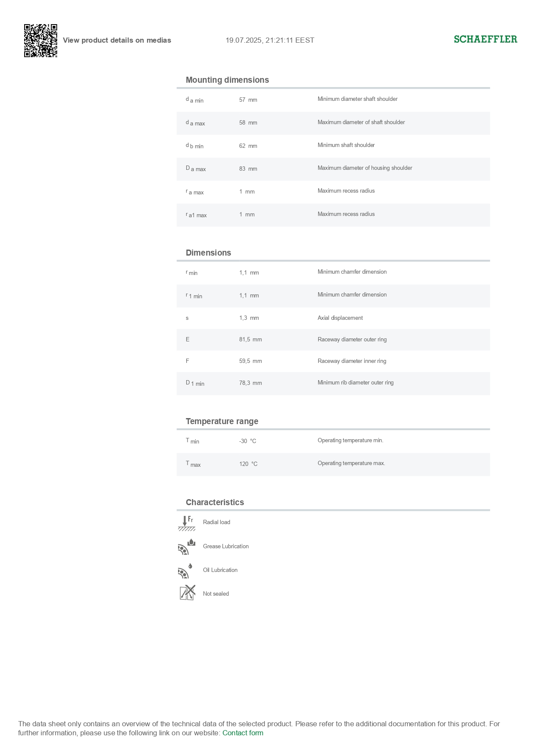This screenshot has height=756, width=535.
Task: Open the Contact form link
Action: coord(243,733)
